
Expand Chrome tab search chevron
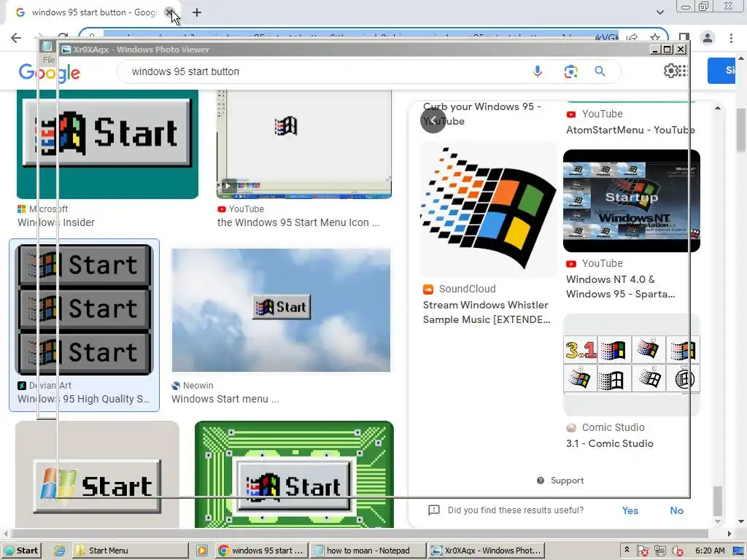point(659,12)
